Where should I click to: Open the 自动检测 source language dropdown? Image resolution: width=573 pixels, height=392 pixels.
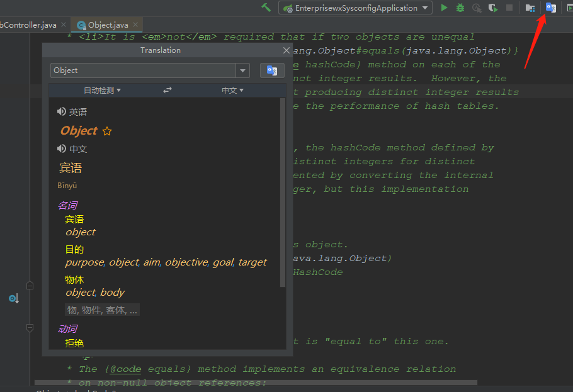click(x=102, y=90)
